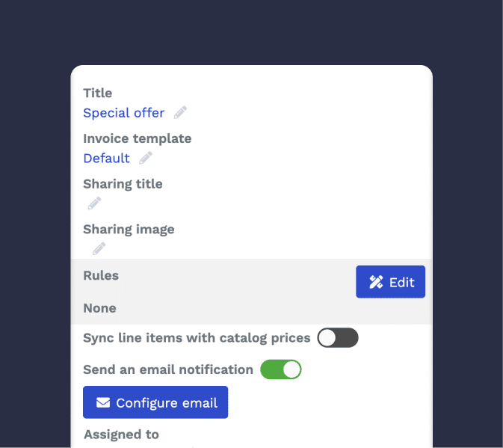Screen dimensions: 503x448
Task: Click the pencil icon next to Default
Action: [145, 158]
